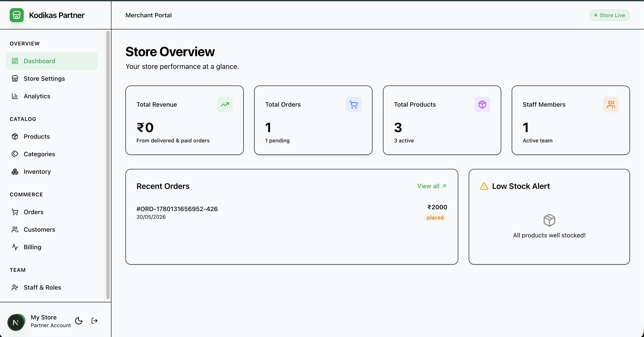The width and height of the screenshot is (644, 337).
Task: Click the Total Orders card
Action: click(313, 120)
